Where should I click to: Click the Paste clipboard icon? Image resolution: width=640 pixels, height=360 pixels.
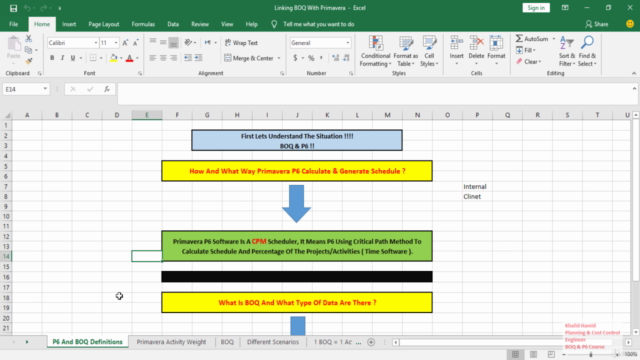[13, 44]
